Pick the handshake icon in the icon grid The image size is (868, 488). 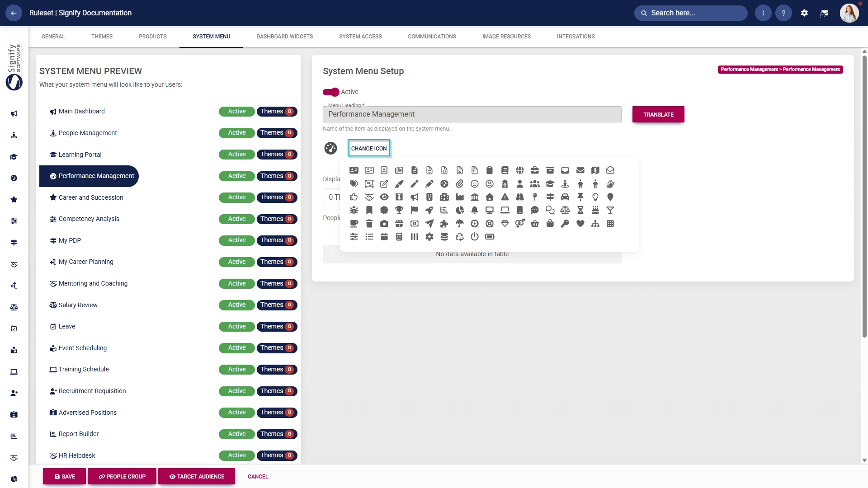coord(369,197)
